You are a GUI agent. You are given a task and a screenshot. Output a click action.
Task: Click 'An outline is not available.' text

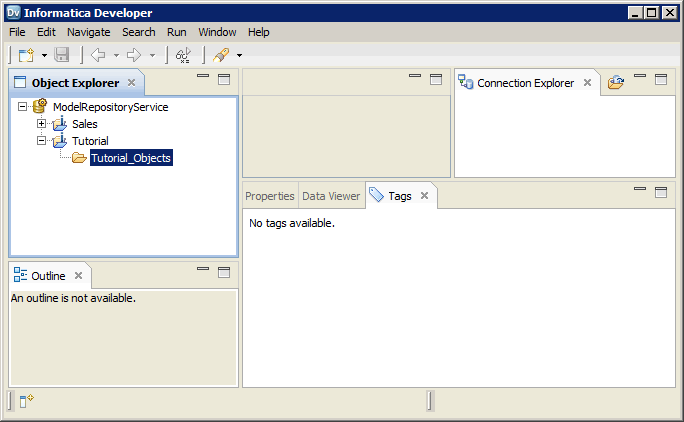pos(73,298)
